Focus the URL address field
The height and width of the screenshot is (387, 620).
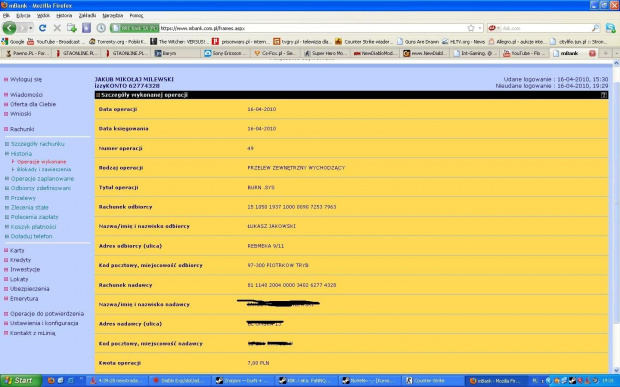coord(312,28)
